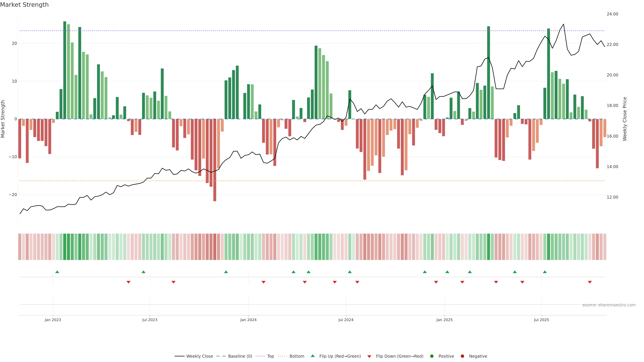Click the first red flip-down triangle marker
The image size is (644, 362).
click(x=128, y=282)
